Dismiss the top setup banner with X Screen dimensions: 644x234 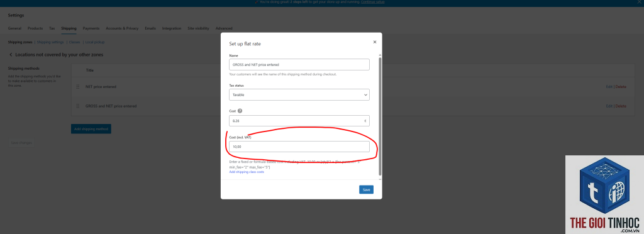click(x=640, y=2)
